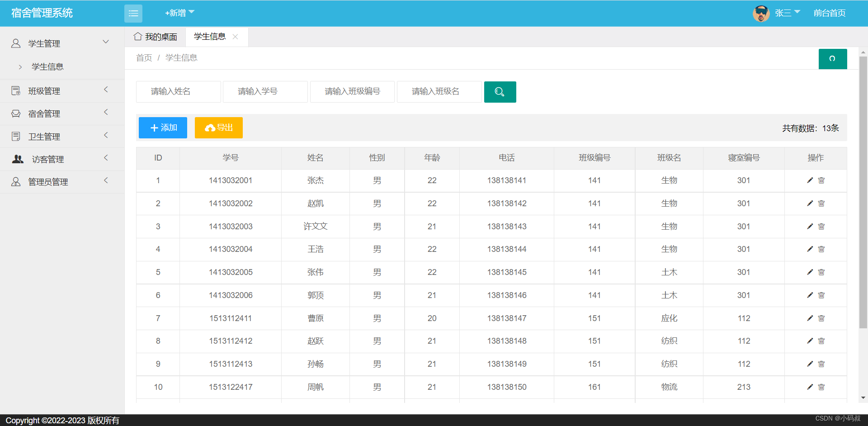Focus the 请输入姓名 input field
The height and width of the screenshot is (426, 868).
coord(179,92)
